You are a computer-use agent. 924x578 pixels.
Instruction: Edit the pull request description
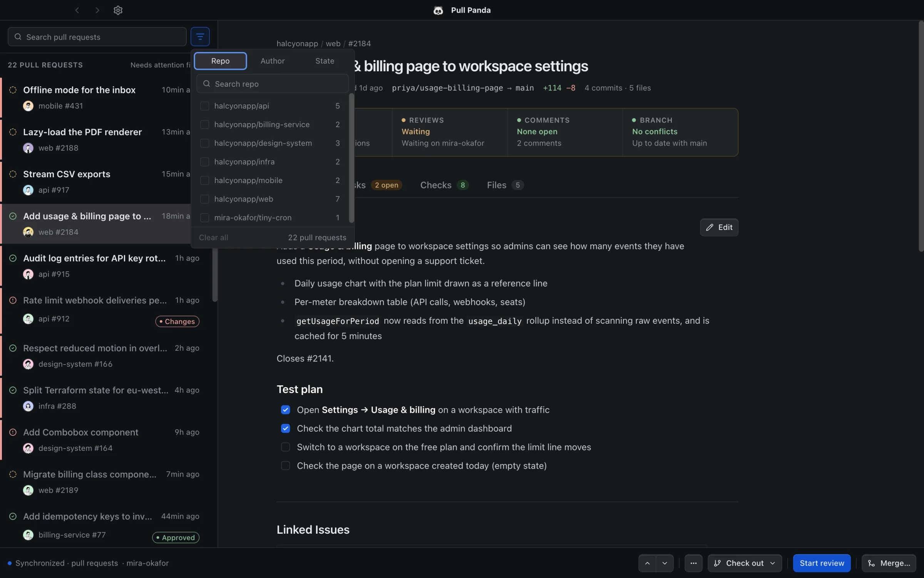pos(719,227)
